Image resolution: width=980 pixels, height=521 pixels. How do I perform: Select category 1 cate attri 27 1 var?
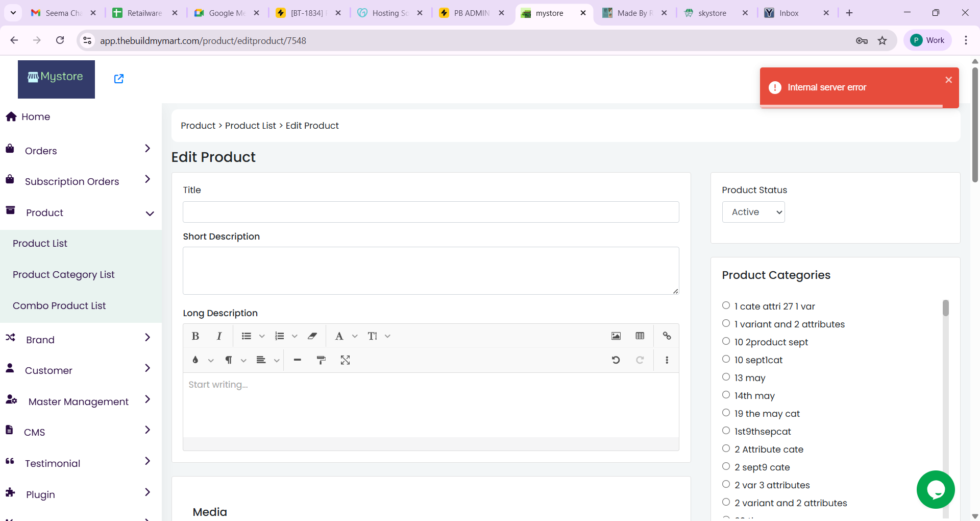(x=726, y=305)
